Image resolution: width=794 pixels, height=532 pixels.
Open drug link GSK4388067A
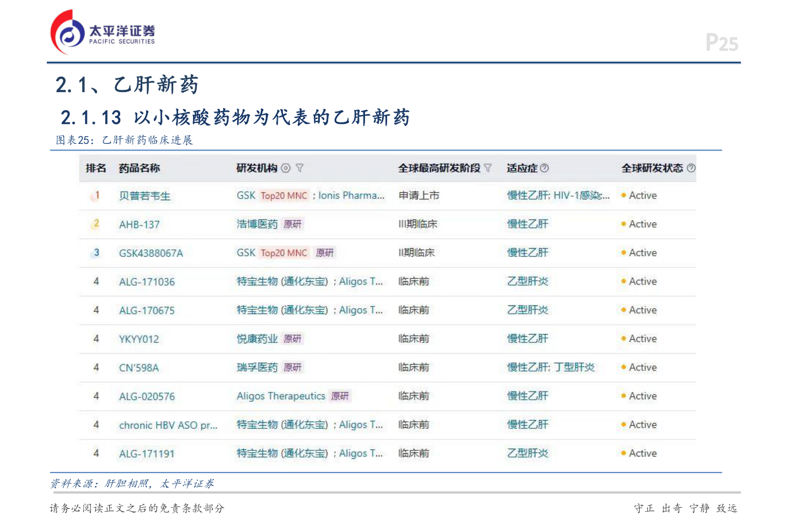tap(151, 253)
